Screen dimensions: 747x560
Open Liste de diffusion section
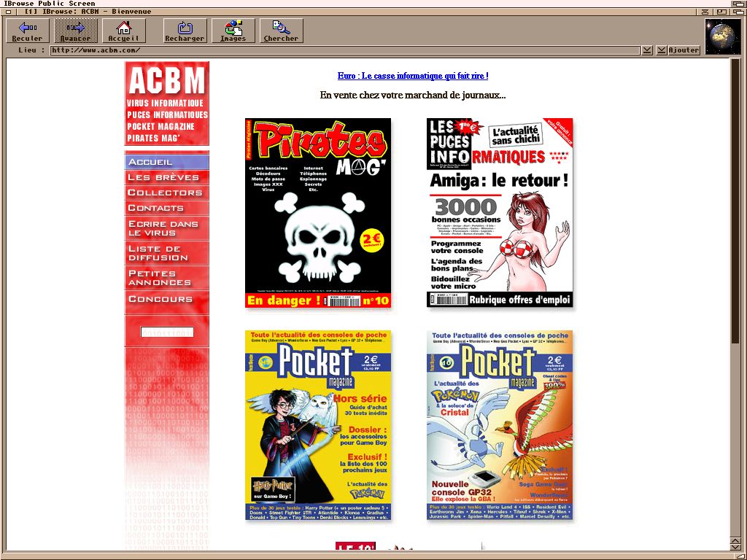(x=167, y=253)
